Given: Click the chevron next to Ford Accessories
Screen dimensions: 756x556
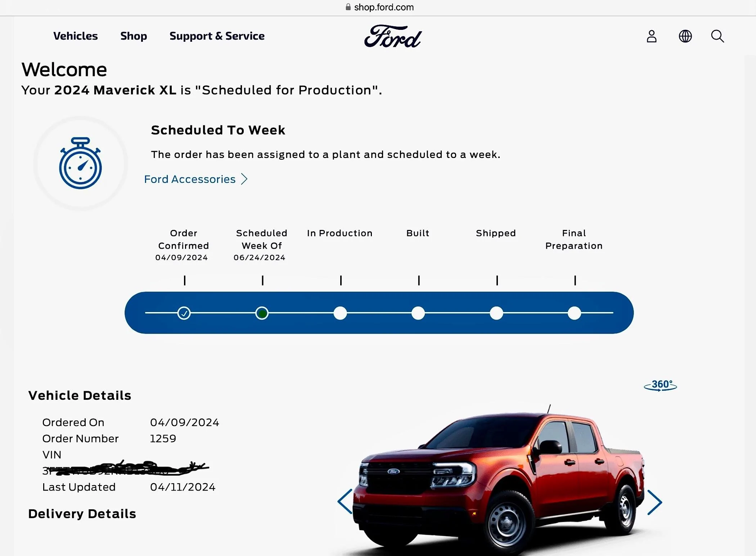Looking at the screenshot, I should [244, 179].
